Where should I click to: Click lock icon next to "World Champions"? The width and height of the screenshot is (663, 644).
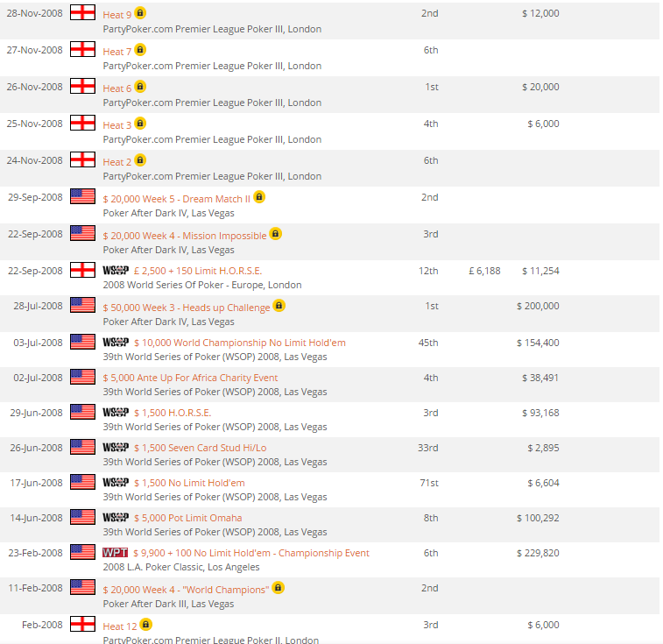pos(278,588)
